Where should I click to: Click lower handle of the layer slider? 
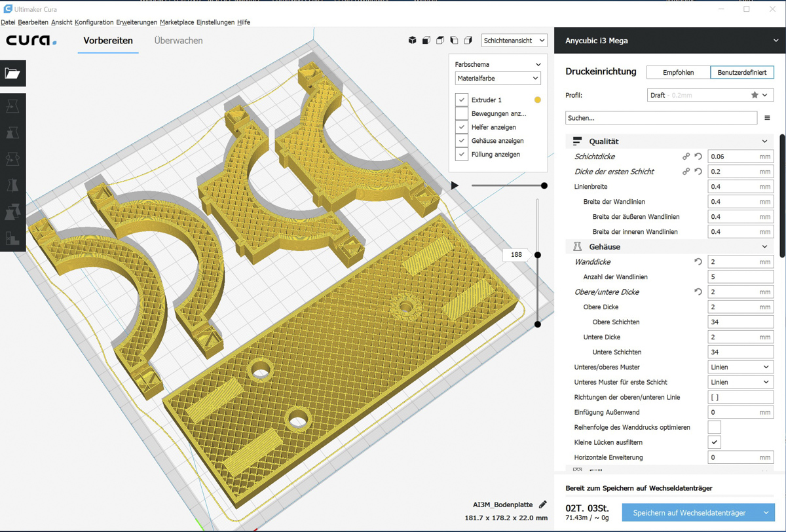(538, 324)
